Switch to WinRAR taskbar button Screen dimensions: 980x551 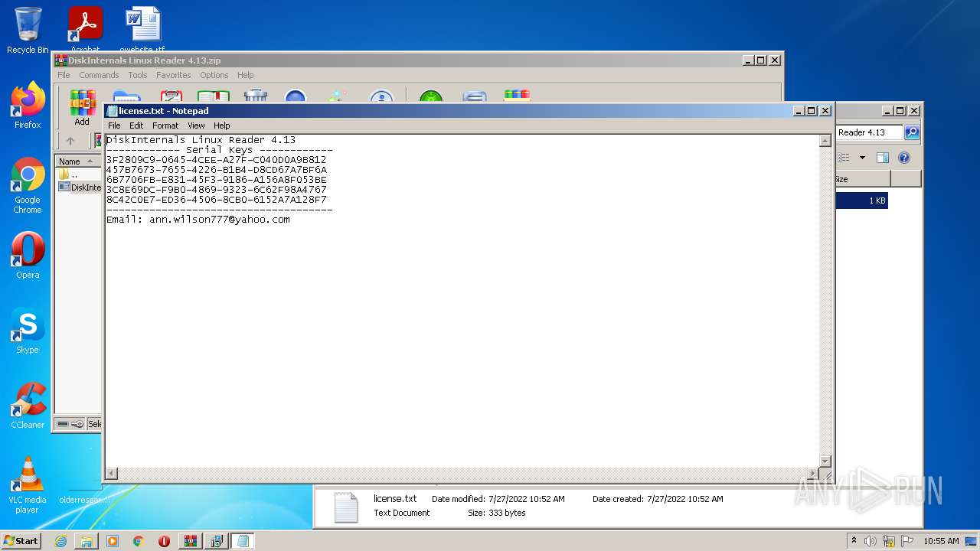190,541
